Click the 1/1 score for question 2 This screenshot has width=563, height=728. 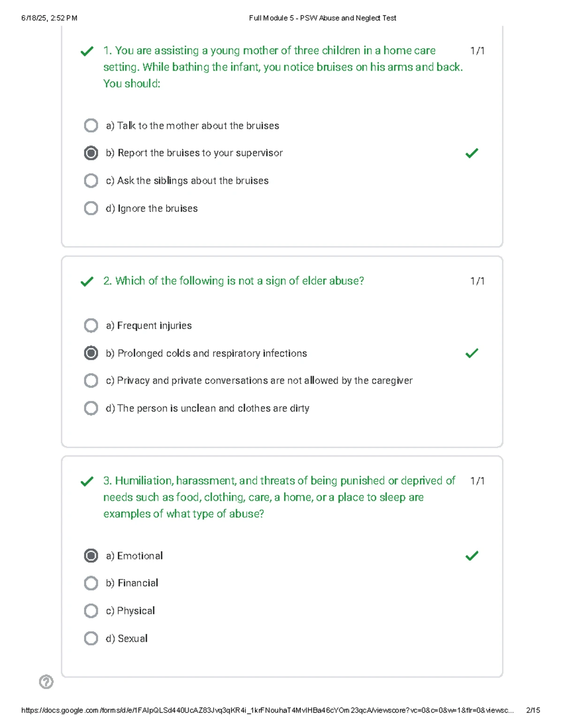[477, 281]
